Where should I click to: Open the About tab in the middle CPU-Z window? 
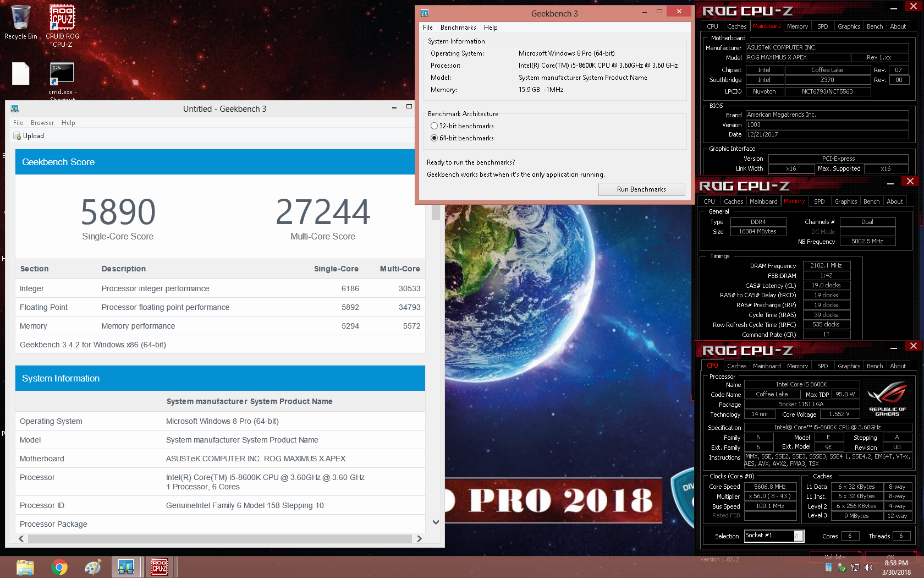pos(894,201)
